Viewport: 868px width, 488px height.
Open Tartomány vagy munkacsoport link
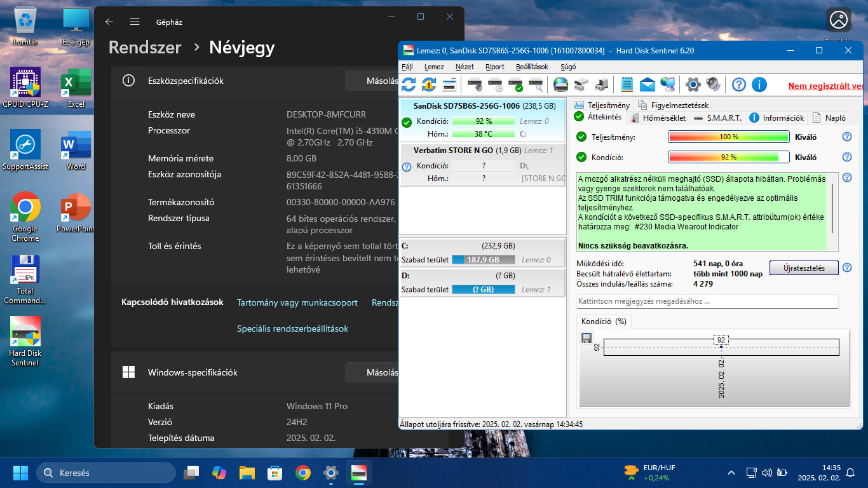pyautogui.click(x=297, y=302)
